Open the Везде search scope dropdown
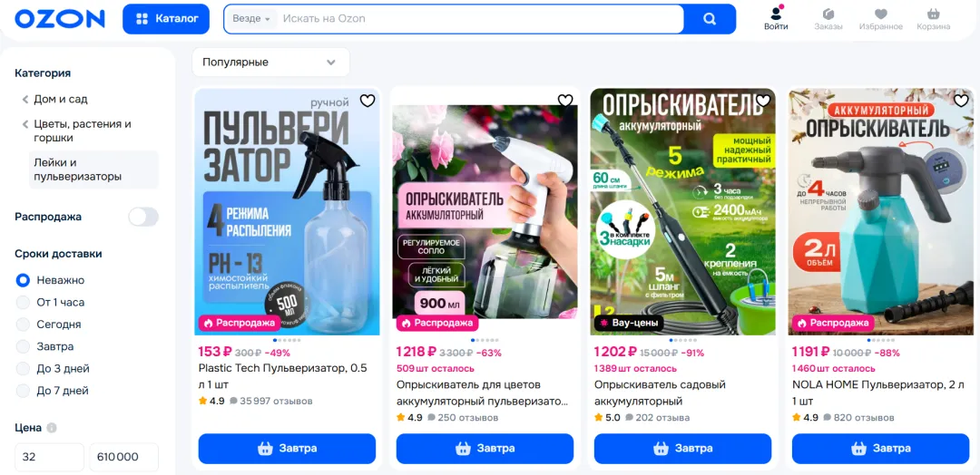 251,19
